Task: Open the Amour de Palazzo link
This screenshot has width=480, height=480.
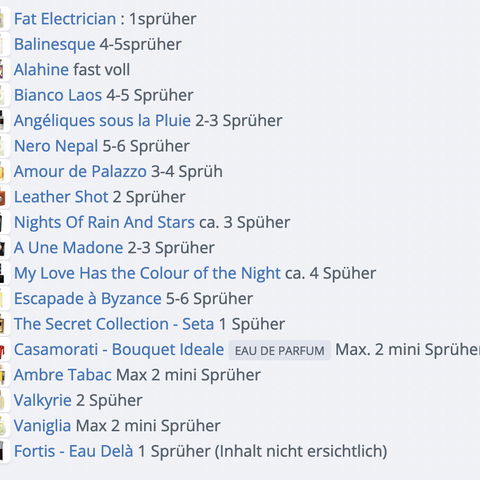Action: click(80, 172)
